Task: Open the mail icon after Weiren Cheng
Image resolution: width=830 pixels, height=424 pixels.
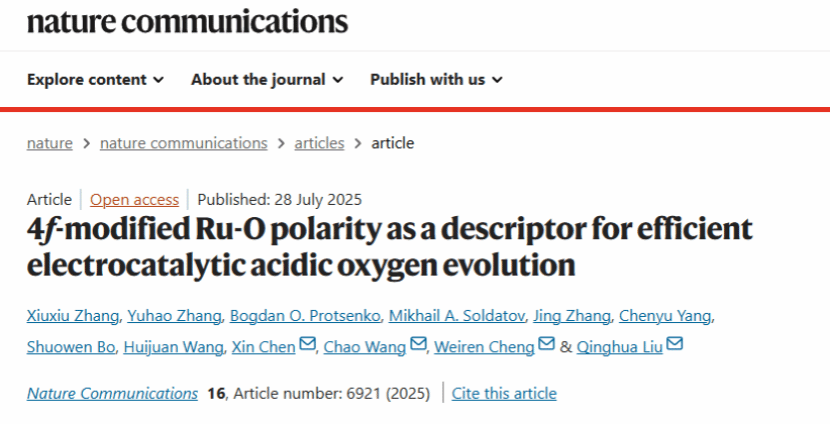Action: (x=547, y=344)
